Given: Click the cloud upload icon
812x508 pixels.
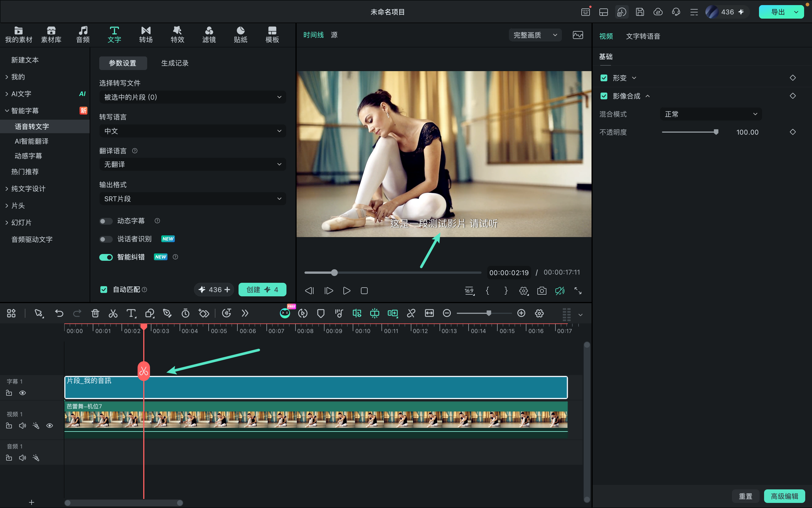Looking at the screenshot, I should (x=658, y=12).
